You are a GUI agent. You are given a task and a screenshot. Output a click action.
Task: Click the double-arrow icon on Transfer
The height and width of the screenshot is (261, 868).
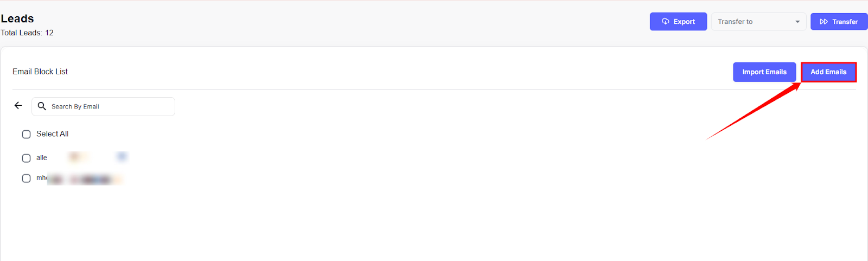click(x=824, y=22)
